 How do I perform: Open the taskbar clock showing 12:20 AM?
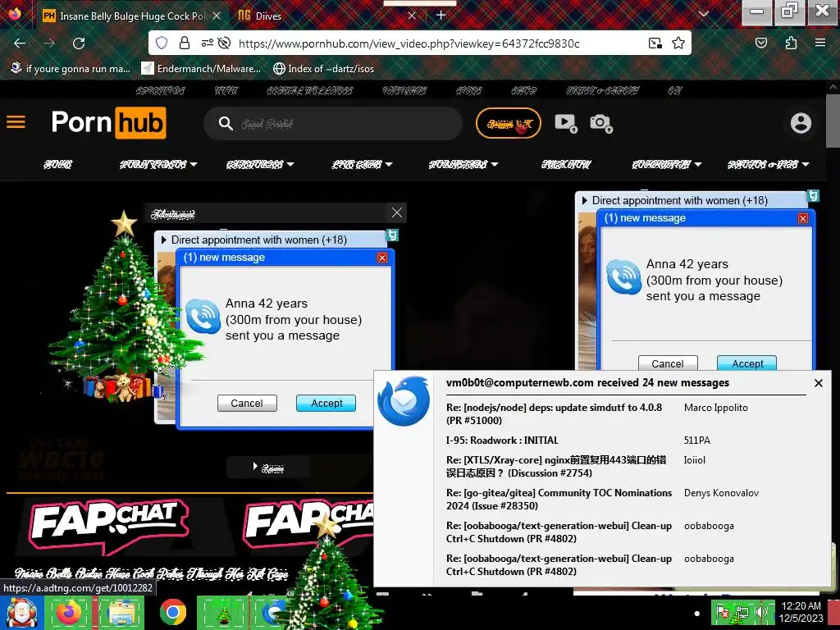click(x=801, y=612)
